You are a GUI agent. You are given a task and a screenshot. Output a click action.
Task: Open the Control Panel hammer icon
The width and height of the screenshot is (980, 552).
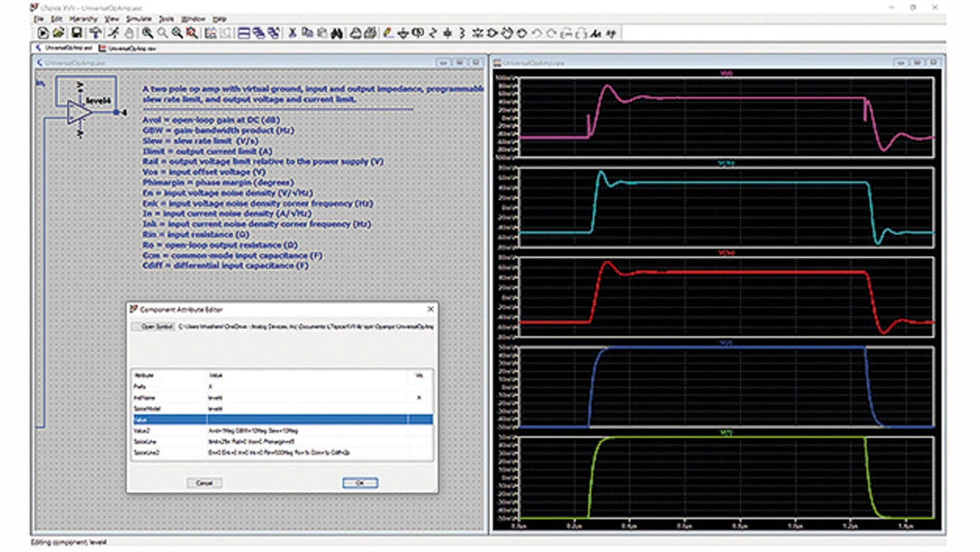point(95,33)
